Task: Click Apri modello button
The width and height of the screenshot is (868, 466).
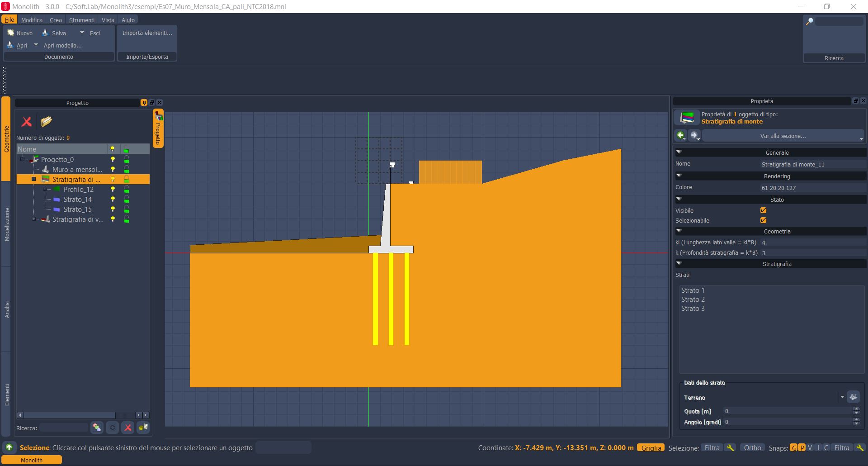Action: [x=62, y=45]
